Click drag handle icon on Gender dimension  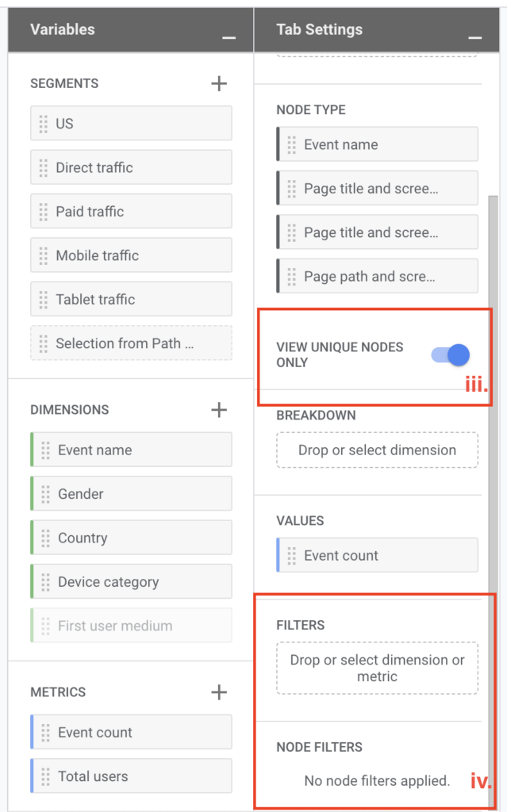pos(45,494)
